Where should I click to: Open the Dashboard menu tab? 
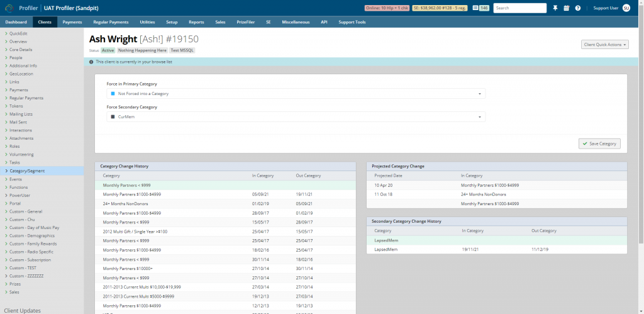(16, 22)
